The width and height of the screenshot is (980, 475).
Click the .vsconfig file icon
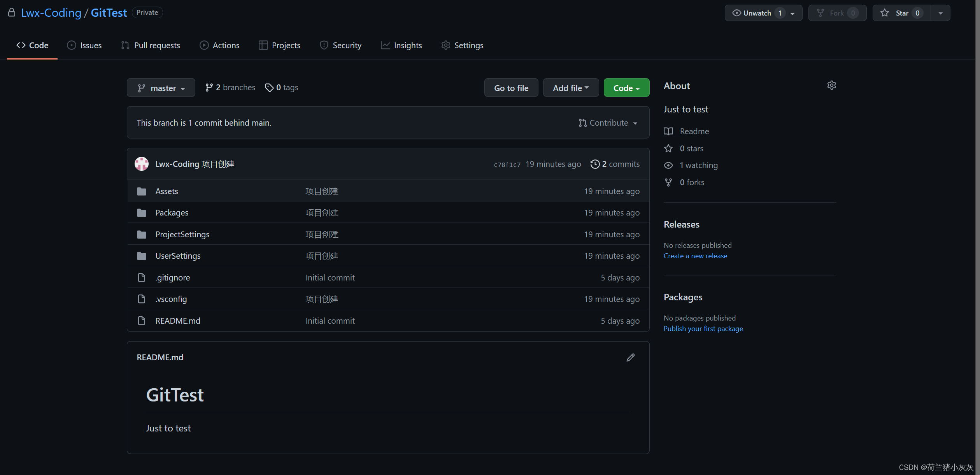tap(142, 299)
